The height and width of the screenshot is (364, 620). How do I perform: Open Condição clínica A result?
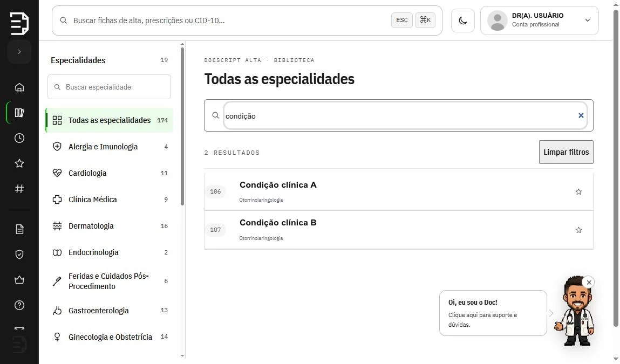(399, 191)
